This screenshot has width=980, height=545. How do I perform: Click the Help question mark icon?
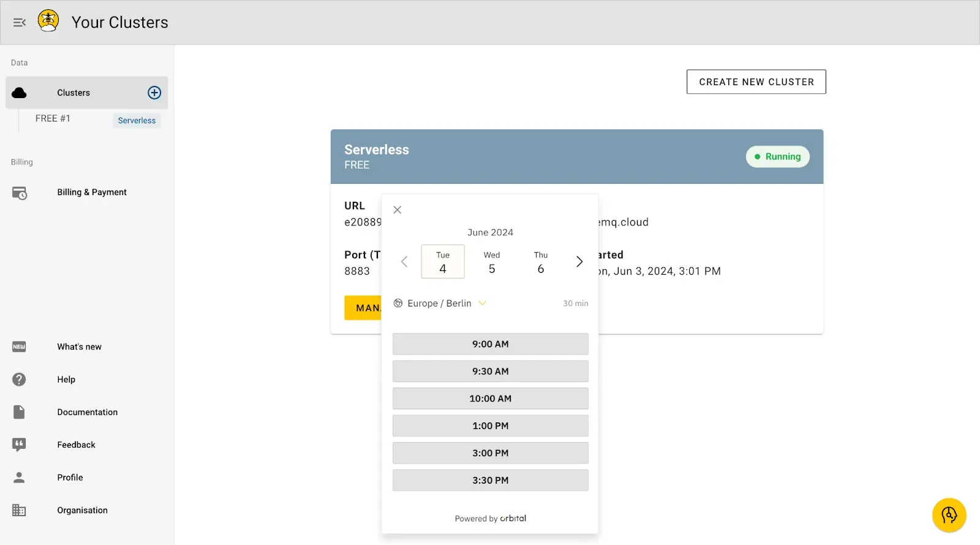[19, 379]
